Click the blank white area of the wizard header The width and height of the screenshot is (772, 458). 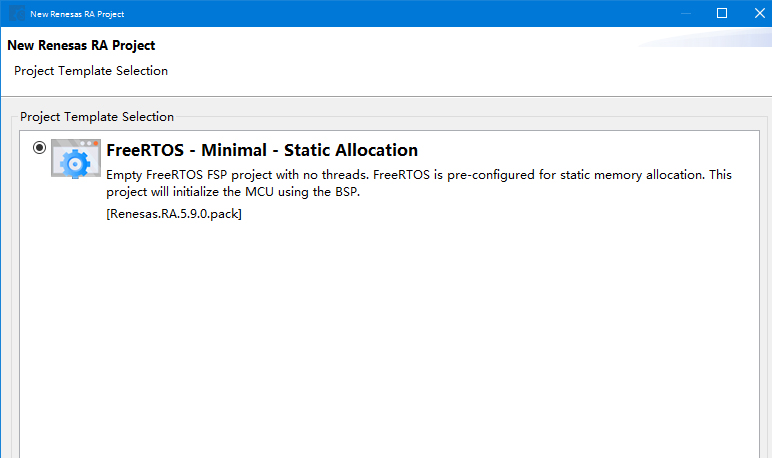pos(400,65)
